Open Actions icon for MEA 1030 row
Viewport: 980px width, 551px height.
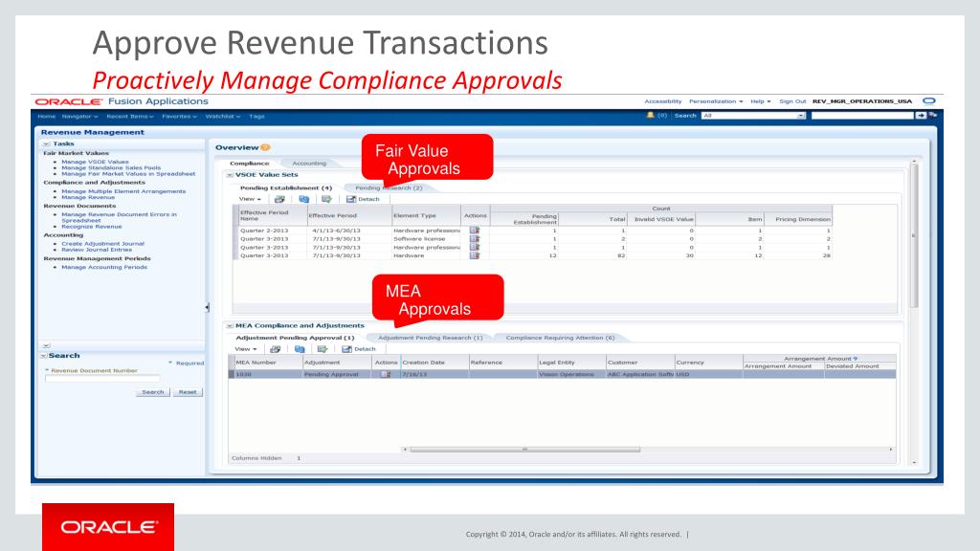pyautogui.click(x=385, y=374)
